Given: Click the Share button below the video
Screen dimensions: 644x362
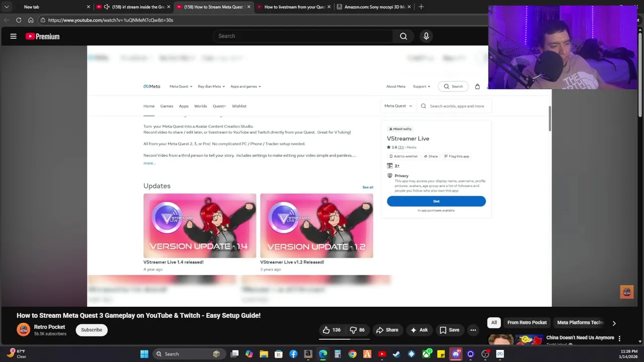Looking at the screenshot, I should 387,330.
